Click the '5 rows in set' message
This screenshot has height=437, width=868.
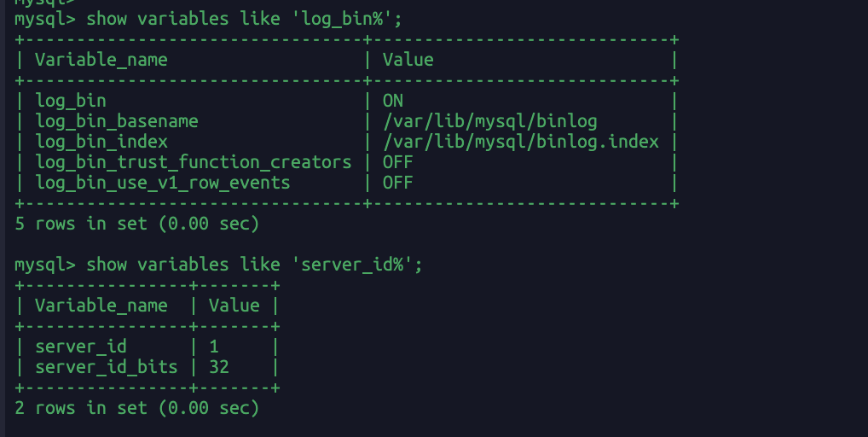coord(136,224)
